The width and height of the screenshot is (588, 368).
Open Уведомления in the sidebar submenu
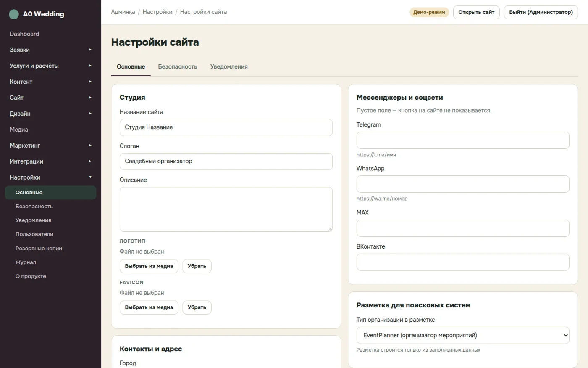click(50, 220)
